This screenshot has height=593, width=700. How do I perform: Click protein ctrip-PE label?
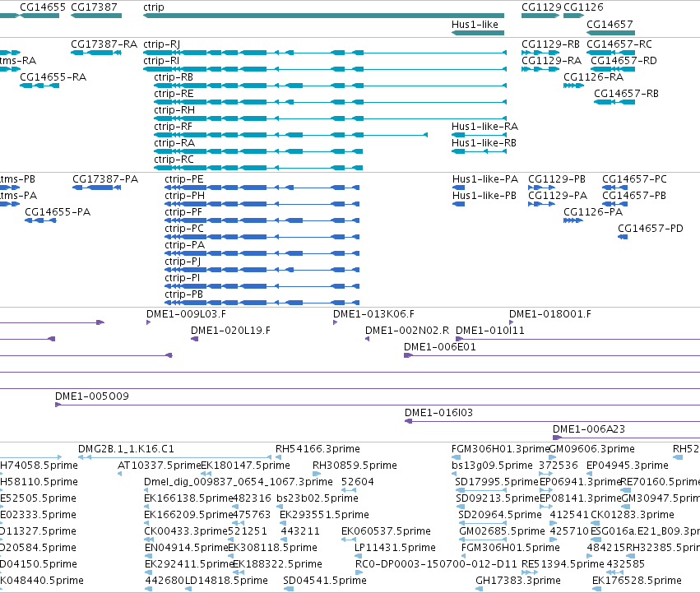point(184,179)
